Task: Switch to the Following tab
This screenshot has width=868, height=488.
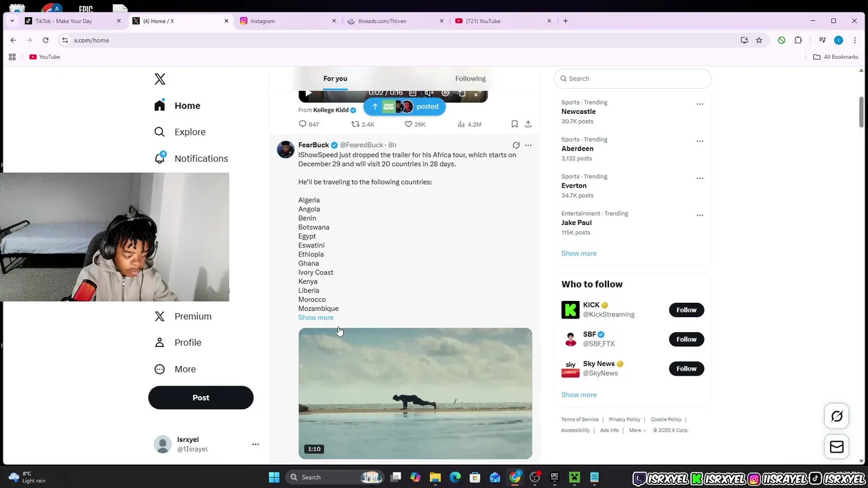Action: coord(471,79)
